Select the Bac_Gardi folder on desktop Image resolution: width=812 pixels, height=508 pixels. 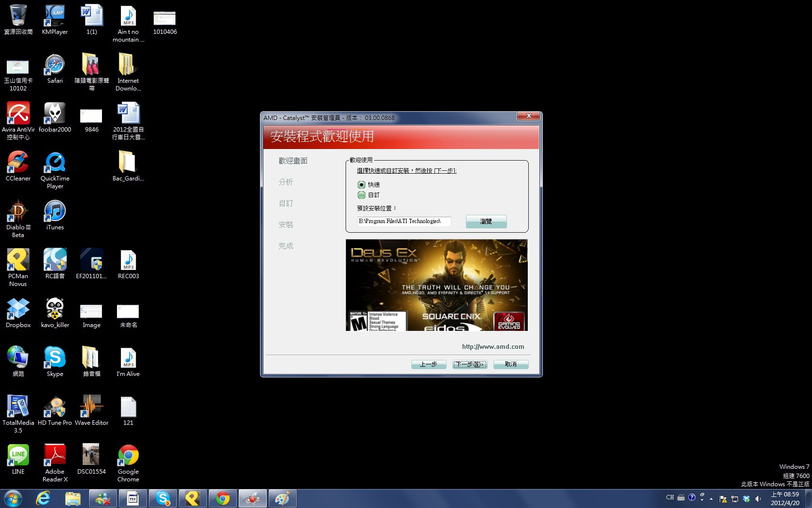click(129, 166)
